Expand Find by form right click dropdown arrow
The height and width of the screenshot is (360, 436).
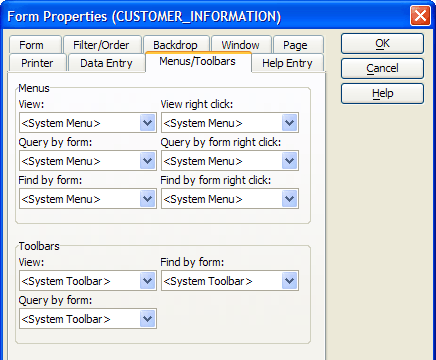(289, 199)
